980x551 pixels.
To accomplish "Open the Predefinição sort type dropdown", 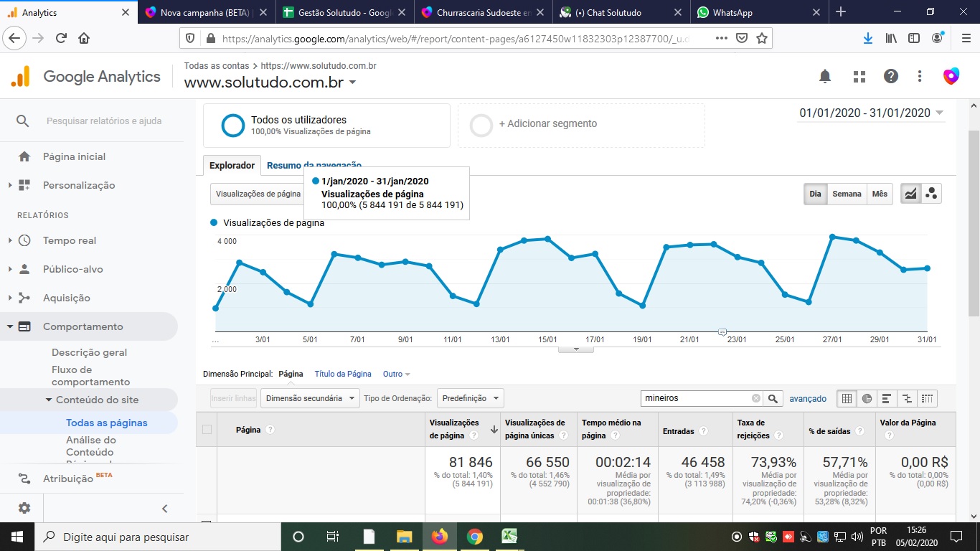I will click(x=470, y=398).
